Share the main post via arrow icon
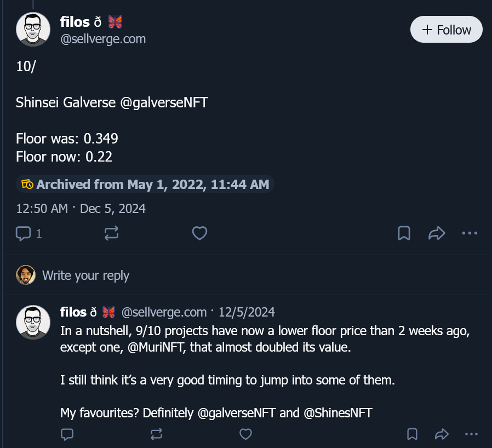Screen dimensions: 492x448 click(x=436, y=234)
